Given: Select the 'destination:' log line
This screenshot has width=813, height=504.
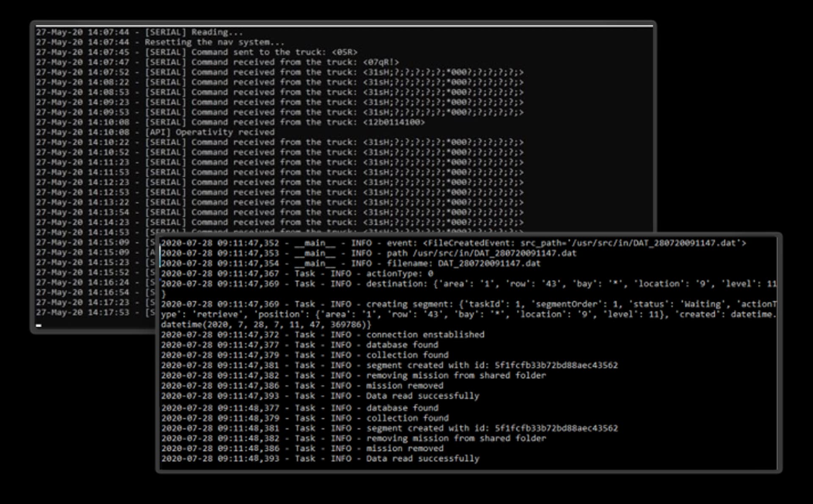Looking at the screenshot, I should click(x=466, y=284).
